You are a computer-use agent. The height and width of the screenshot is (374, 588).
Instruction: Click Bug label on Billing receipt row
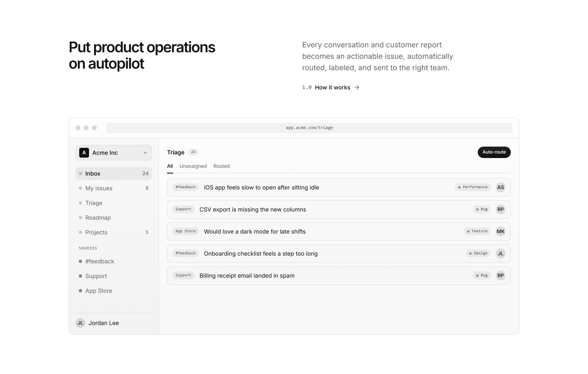point(482,276)
